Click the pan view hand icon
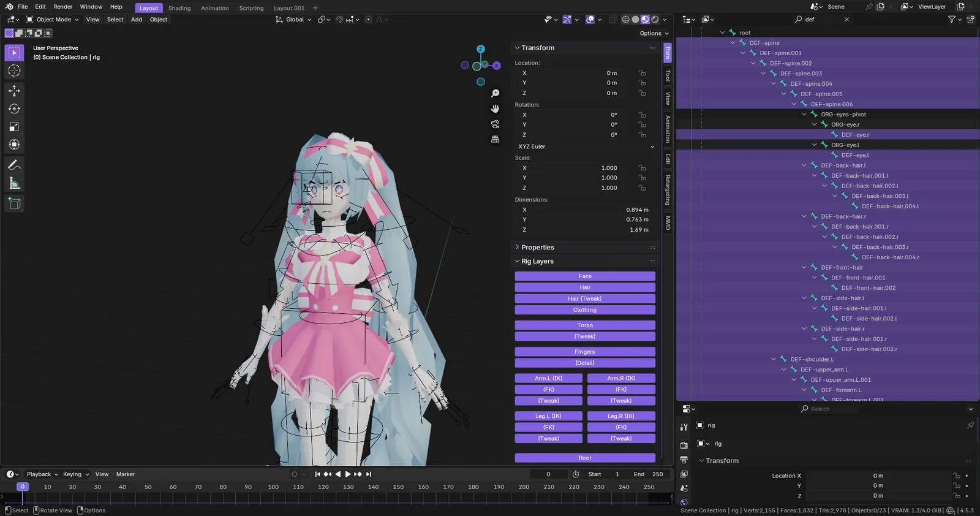980x516 pixels. coord(495,108)
